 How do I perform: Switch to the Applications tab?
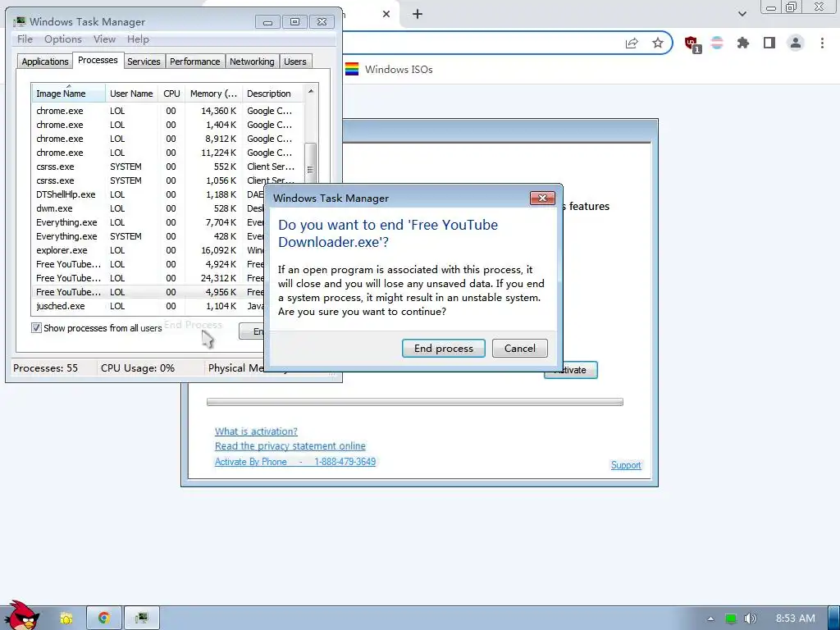coord(45,62)
